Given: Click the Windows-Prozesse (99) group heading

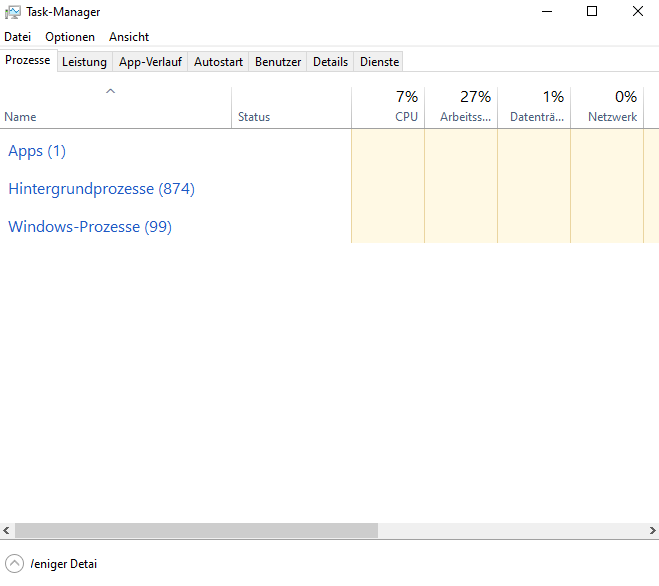Looking at the screenshot, I should pos(90,227).
